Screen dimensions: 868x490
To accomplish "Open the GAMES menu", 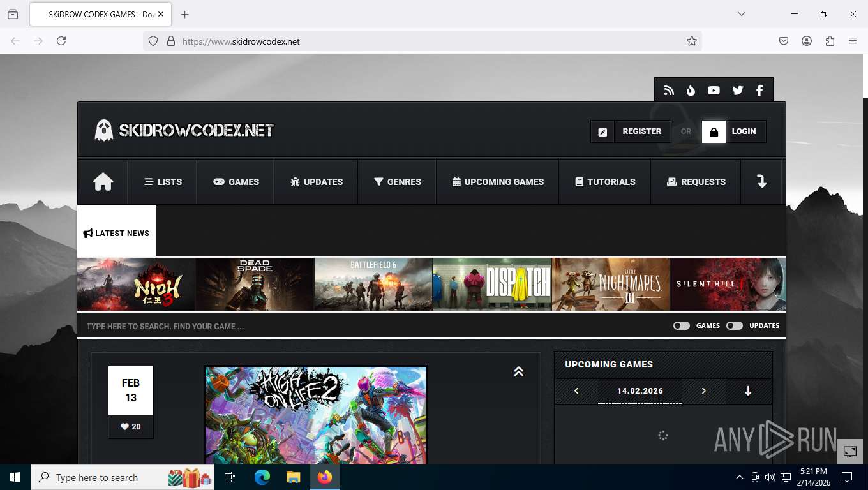I will [x=236, y=182].
